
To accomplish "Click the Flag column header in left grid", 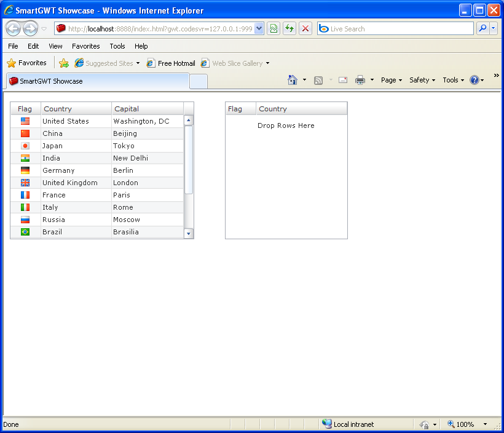I will (x=25, y=109).
